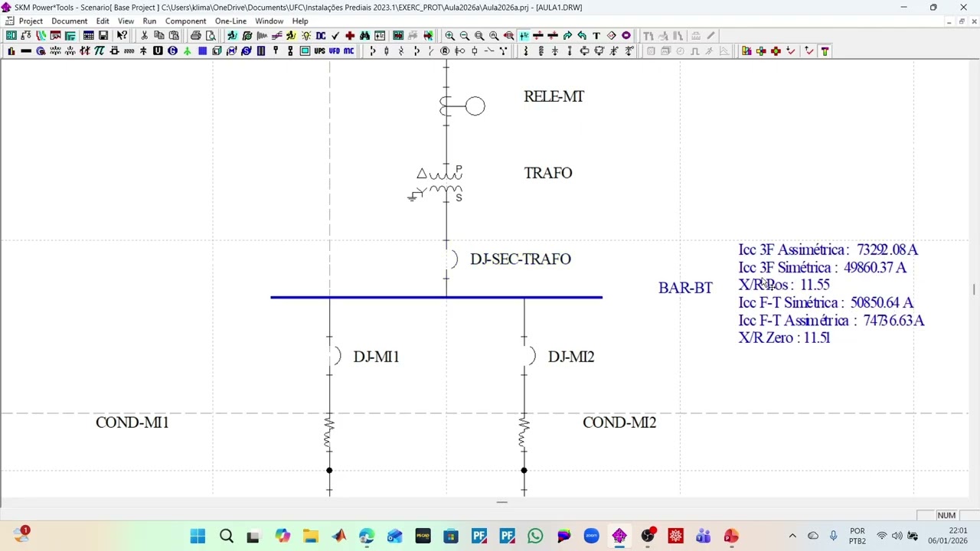This screenshot has width=980, height=551.
Task: Click the context Help arrow icon
Action: click(x=122, y=35)
